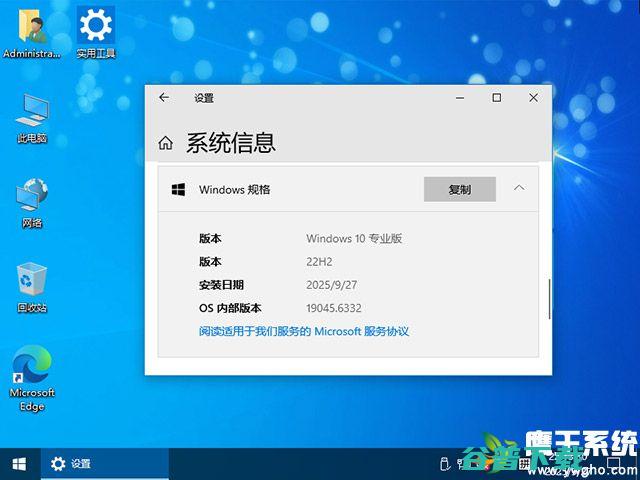Image resolution: width=640 pixels, height=480 pixels.
Task: Select the 22H2 version value
Action: tap(319, 262)
